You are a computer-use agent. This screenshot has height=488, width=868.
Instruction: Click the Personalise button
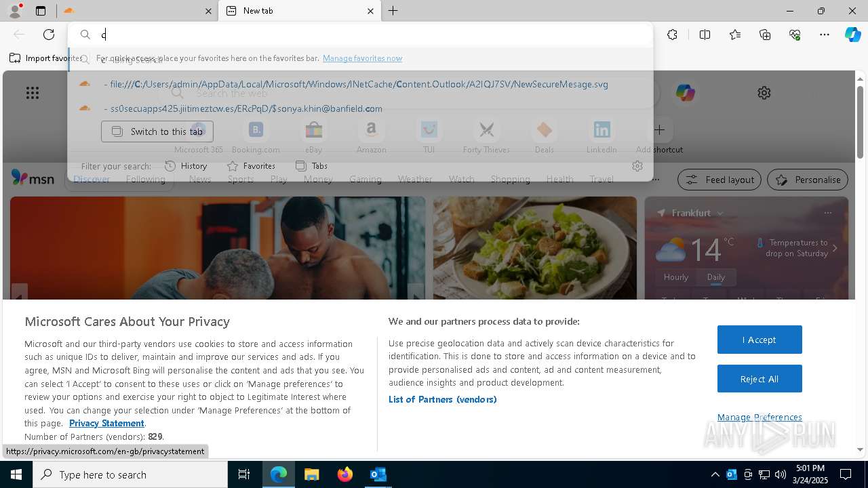pyautogui.click(x=808, y=180)
